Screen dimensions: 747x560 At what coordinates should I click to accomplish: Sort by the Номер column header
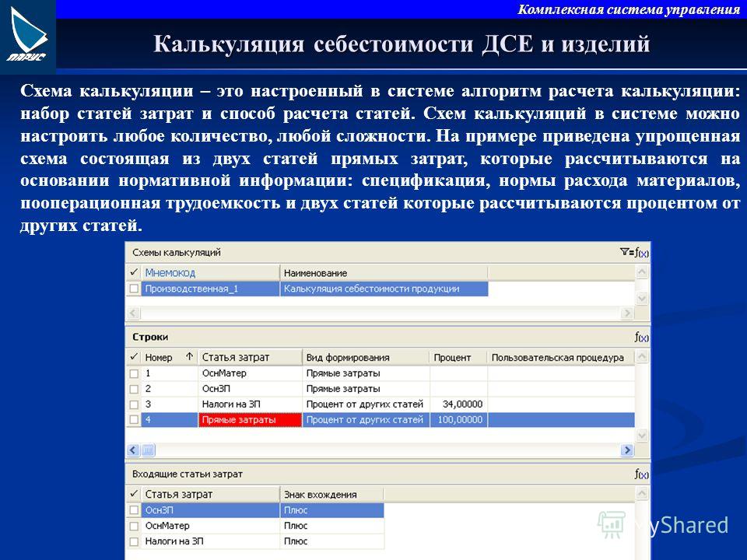[169, 357]
